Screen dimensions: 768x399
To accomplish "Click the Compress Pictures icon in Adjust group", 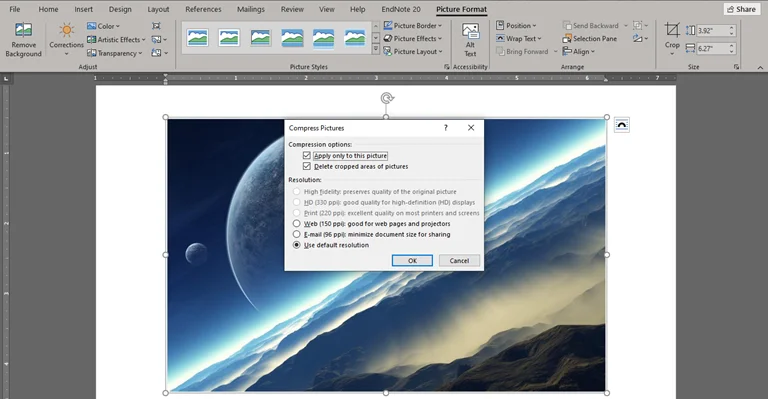I will [x=156, y=25].
